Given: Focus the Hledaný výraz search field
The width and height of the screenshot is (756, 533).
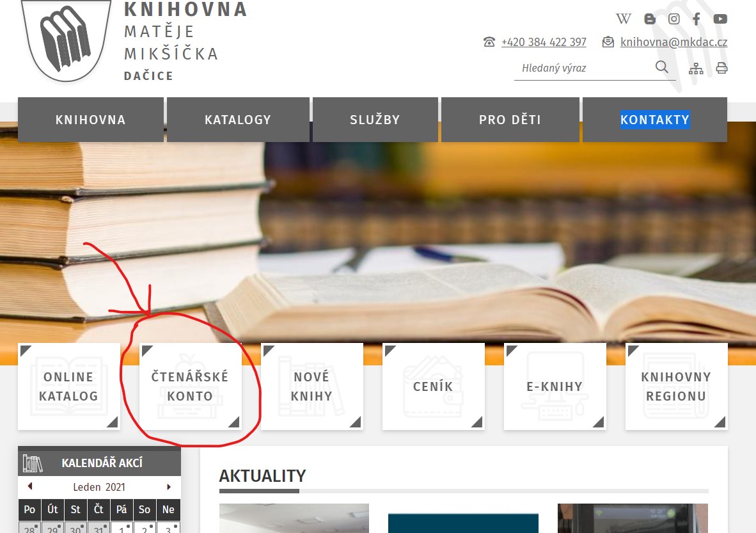Looking at the screenshot, I should (x=582, y=68).
